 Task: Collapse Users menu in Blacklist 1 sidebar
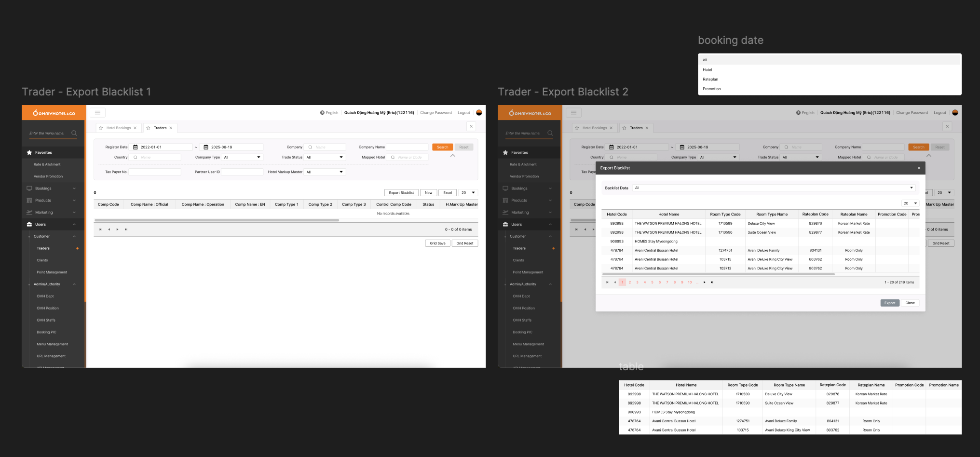(53, 225)
